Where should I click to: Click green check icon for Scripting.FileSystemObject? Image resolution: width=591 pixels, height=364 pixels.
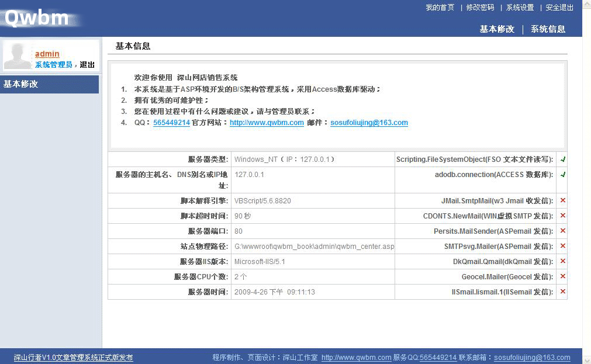[562, 159]
